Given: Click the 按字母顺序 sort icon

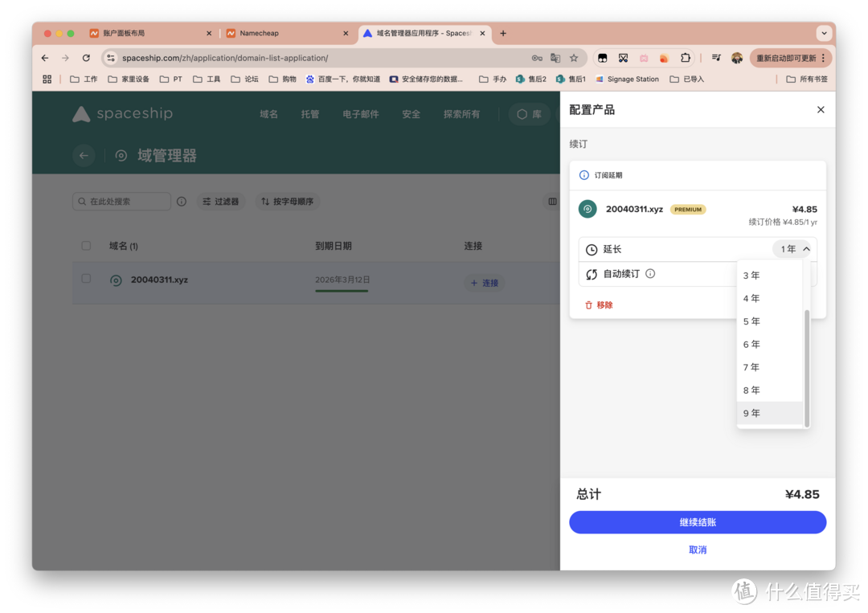Looking at the screenshot, I should coord(266,202).
